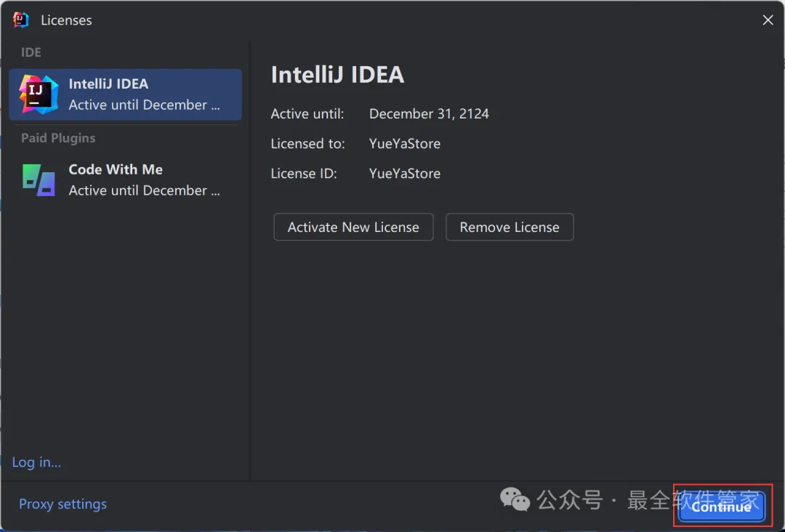Viewport: 785px width, 532px height.
Task: Click the Active until: field label
Action: tap(307, 114)
